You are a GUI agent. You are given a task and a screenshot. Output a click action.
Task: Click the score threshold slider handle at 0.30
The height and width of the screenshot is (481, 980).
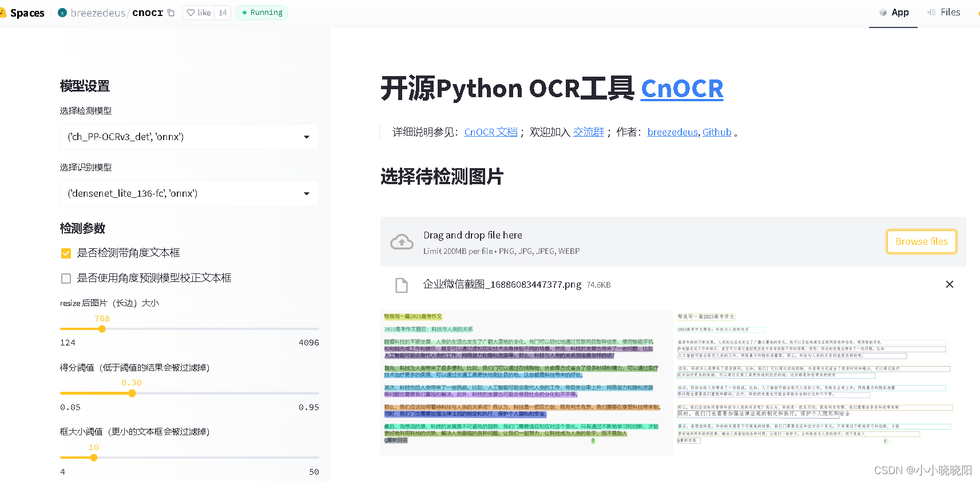tap(132, 393)
